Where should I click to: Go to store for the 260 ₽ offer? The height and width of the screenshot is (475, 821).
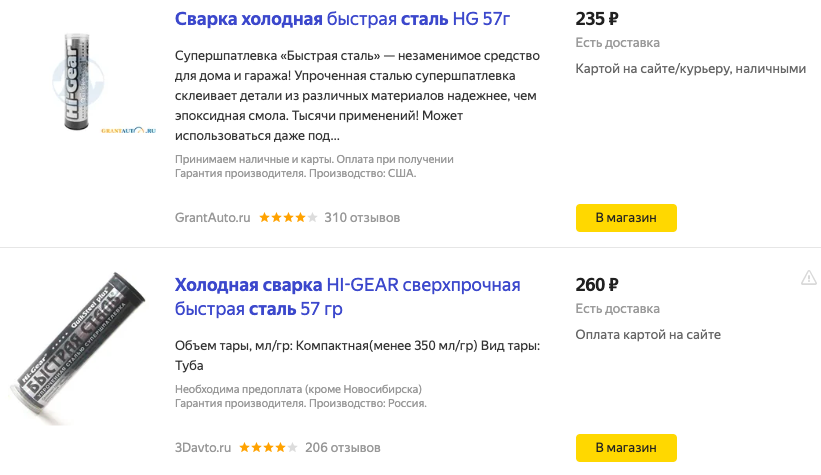coord(626,447)
